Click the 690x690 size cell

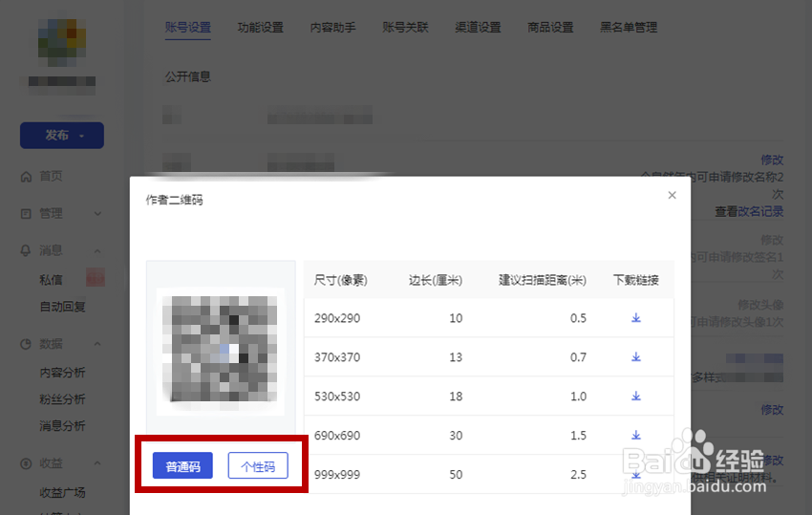337,436
